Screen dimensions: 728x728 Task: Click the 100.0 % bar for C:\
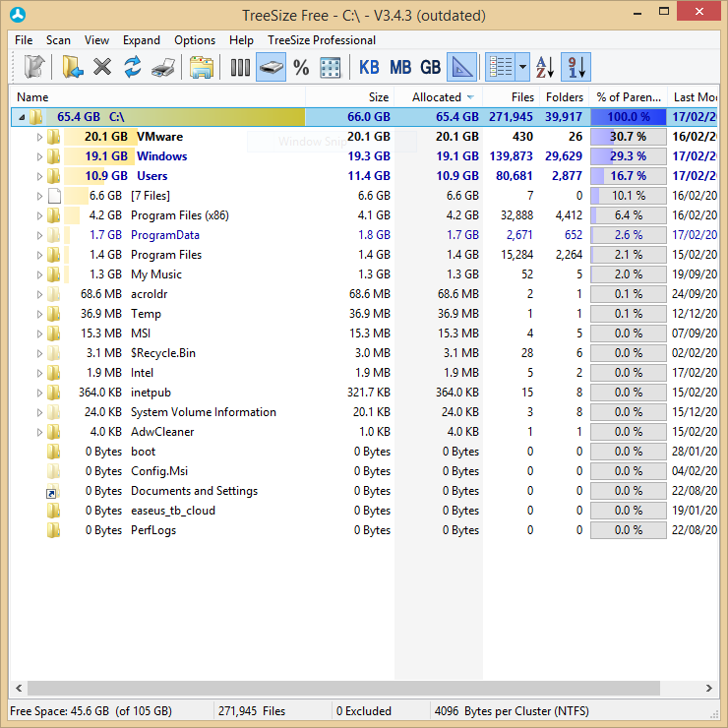click(629, 117)
